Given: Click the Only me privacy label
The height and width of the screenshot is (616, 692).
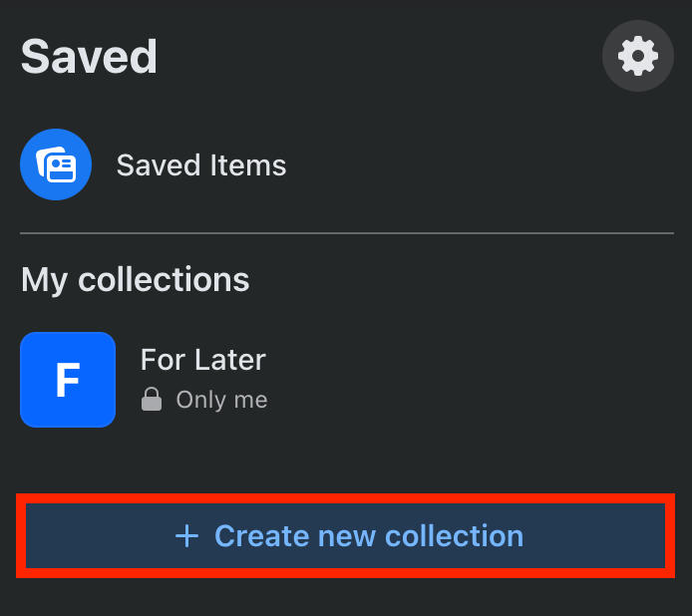Looking at the screenshot, I should [221, 401].
